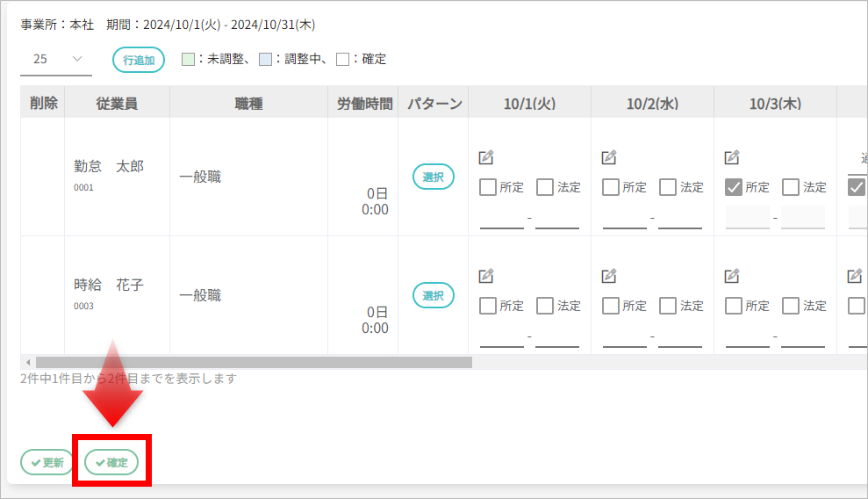Screen dimensions: 868x499
Task: Sort by 従業員 column header
Action: (117, 104)
